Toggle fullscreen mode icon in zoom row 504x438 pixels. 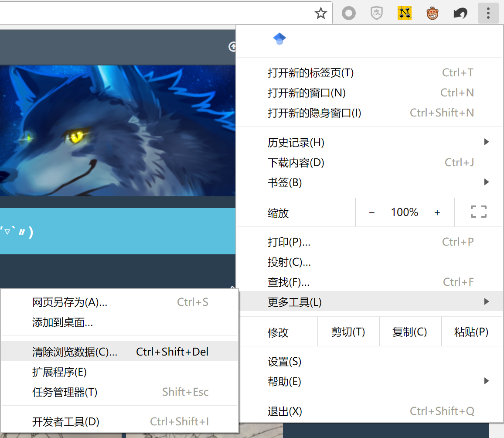pos(478,212)
